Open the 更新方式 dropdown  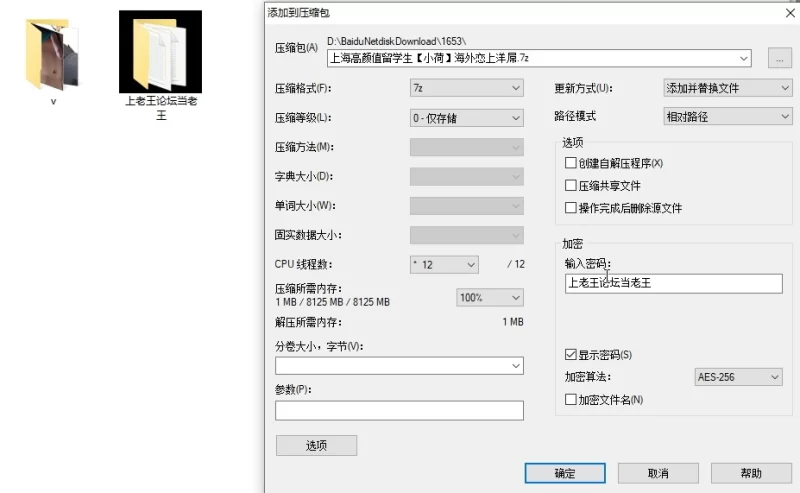pyautogui.click(x=727, y=88)
